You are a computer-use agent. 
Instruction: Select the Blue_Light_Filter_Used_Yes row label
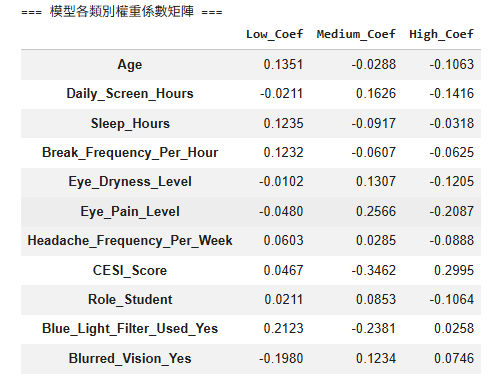[x=130, y=329]
